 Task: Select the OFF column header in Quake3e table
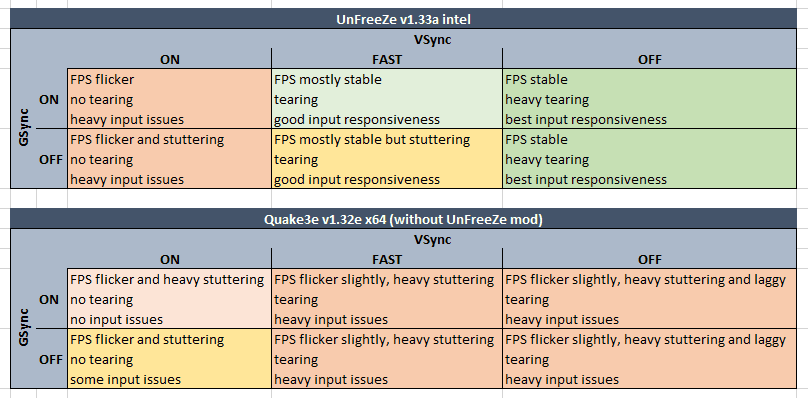coord(650,259)
